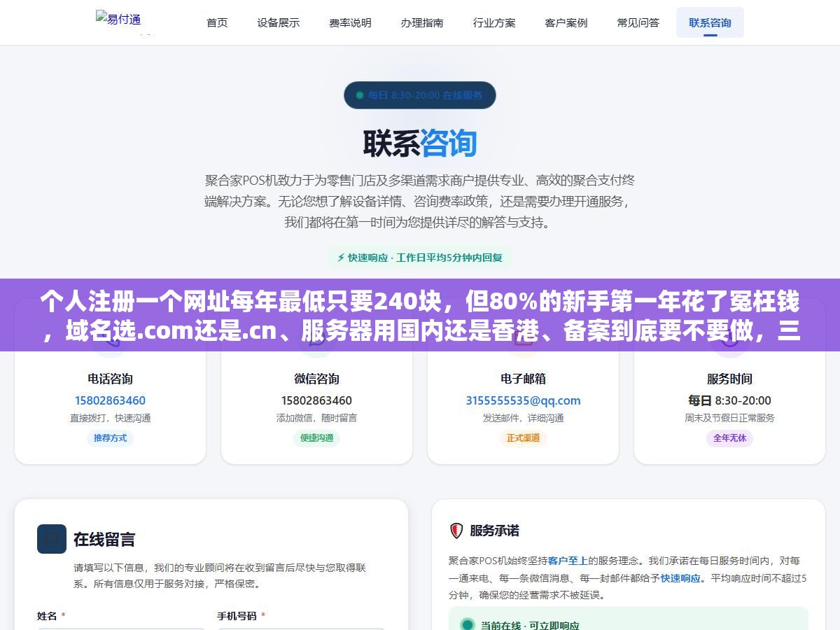The height and width of the screenshot is (630, 840).
Task: Click the red shield icon beside 服务承诺
Action: (456, 531)
